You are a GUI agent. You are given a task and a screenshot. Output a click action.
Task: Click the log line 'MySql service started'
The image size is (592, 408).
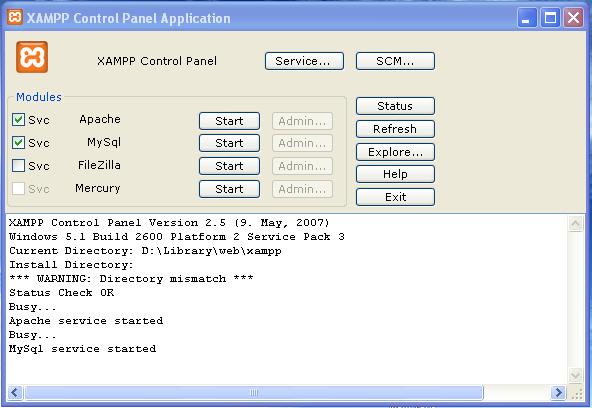click(83, 349)
